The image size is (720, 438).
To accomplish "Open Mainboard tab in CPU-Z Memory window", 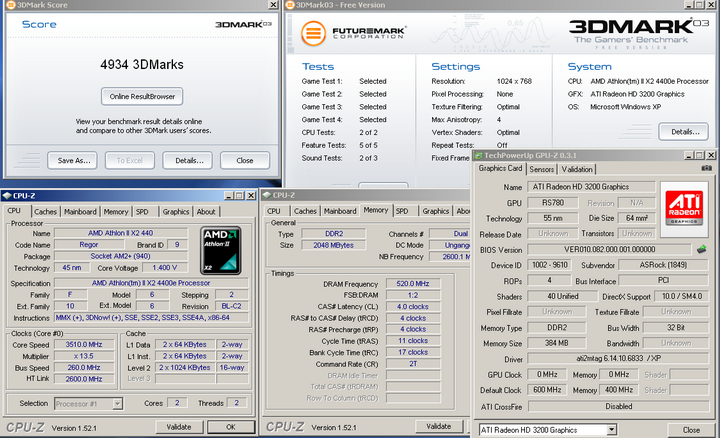I will 340,211.
